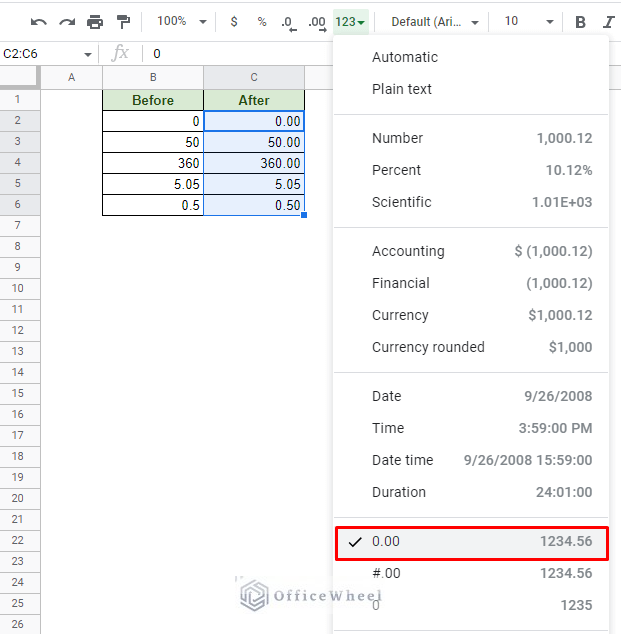Screen dimensions: 621x634
Task: Toggle Italic formatting
Action: point(608,21)
